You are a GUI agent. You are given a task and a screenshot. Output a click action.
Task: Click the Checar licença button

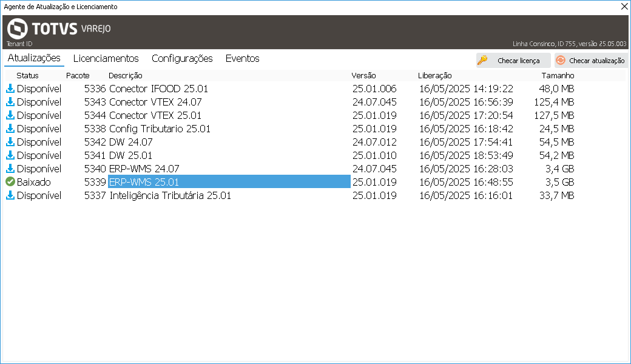513,60
